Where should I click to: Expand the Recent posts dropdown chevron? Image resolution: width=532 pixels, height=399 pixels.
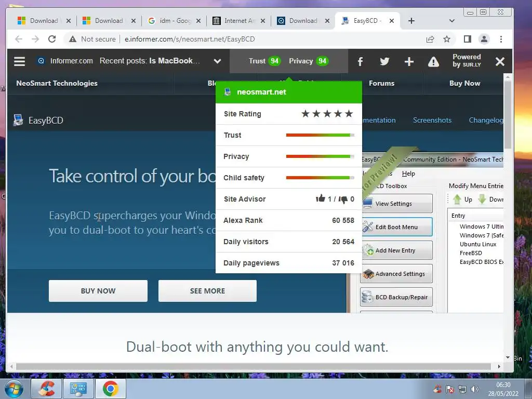coord(218,61)
